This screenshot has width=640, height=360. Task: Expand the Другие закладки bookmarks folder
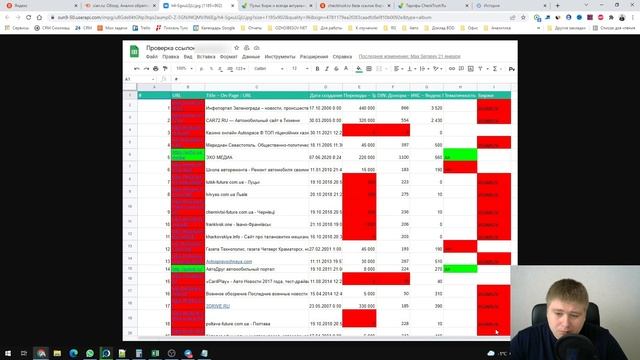pyautogui.click(x=567, y=28)
